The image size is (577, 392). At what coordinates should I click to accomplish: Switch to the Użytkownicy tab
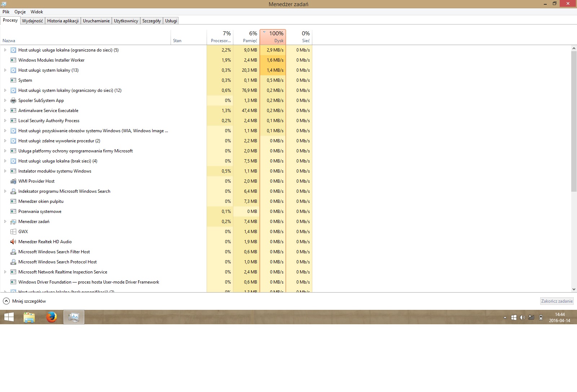click(x=126, y=21)
